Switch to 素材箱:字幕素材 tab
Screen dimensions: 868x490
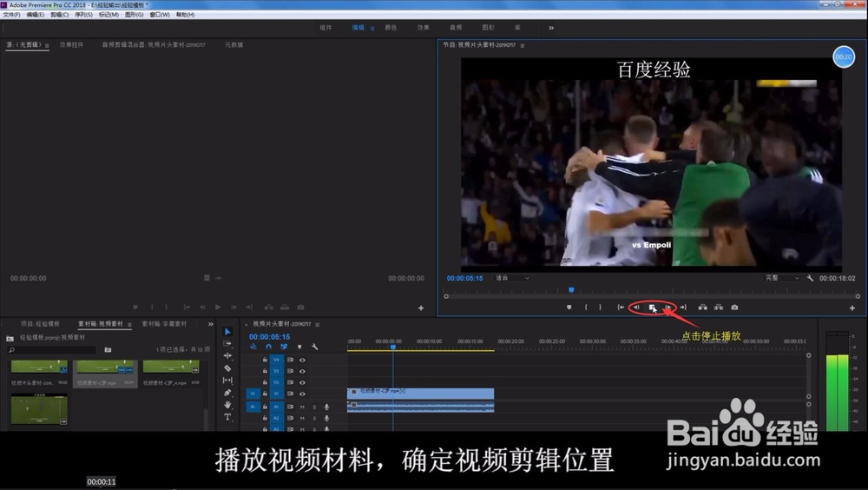164,324
